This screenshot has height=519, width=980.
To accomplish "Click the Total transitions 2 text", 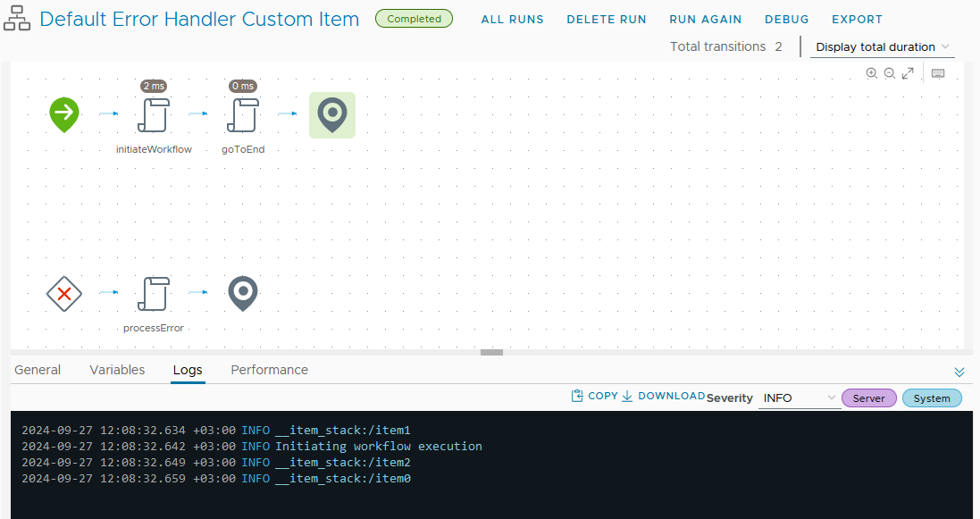I will click(x=725, y=46).
